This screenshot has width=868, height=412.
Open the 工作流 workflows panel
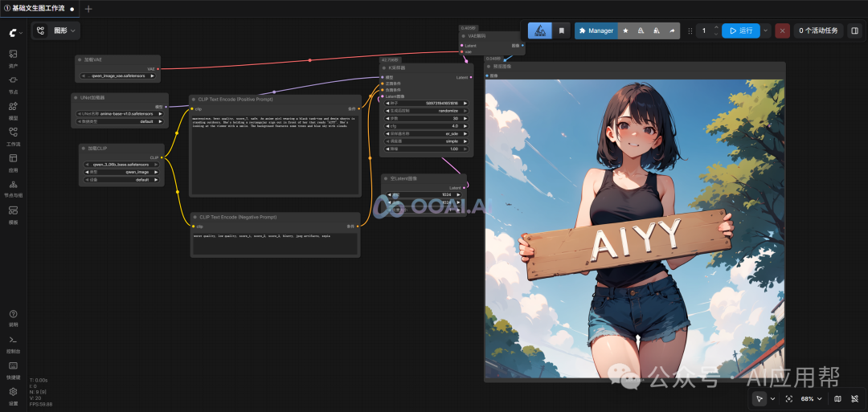click(14, 136)
